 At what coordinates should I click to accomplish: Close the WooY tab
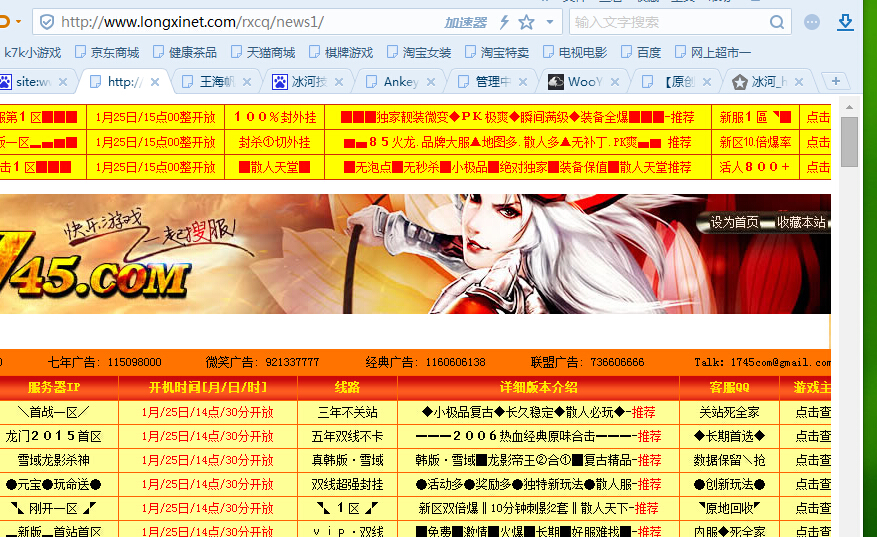tap(615, 82)
